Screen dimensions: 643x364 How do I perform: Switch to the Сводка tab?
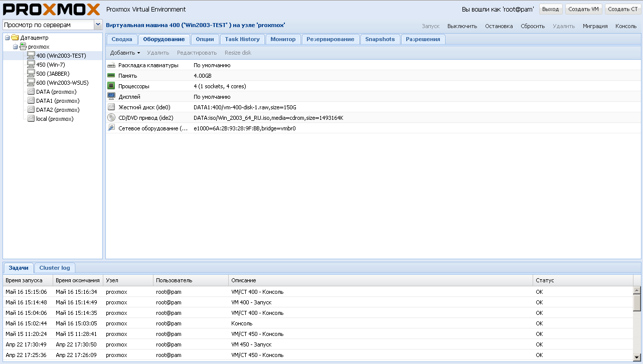[122, 39]
